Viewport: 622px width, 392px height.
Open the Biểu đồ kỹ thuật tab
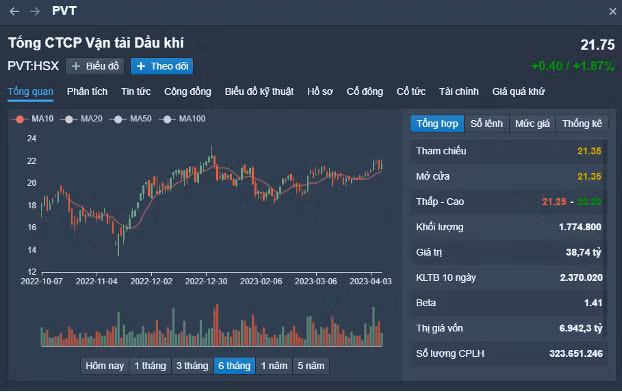(259, 92)
